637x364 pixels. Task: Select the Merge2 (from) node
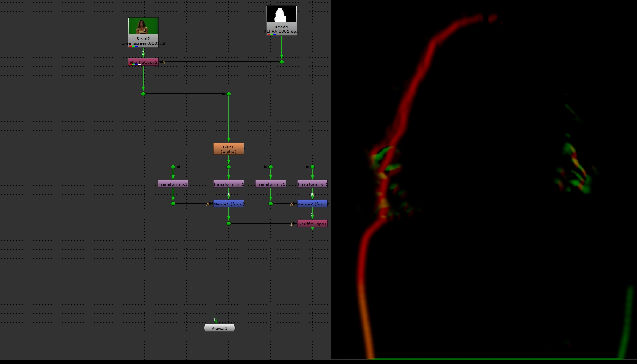click(x=312, y=204)
